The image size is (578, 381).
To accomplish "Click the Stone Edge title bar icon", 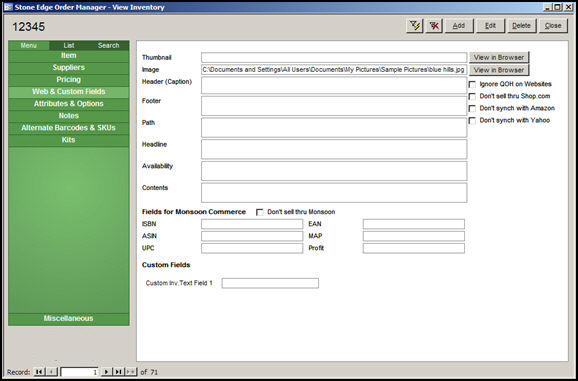I will pyautogui.click(x=8, y=7).
